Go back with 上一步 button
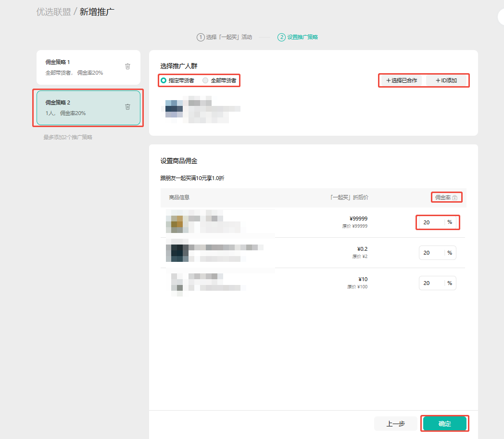This screenshot has width=504, height=439. pyautogui.click(x=395, y=424)
